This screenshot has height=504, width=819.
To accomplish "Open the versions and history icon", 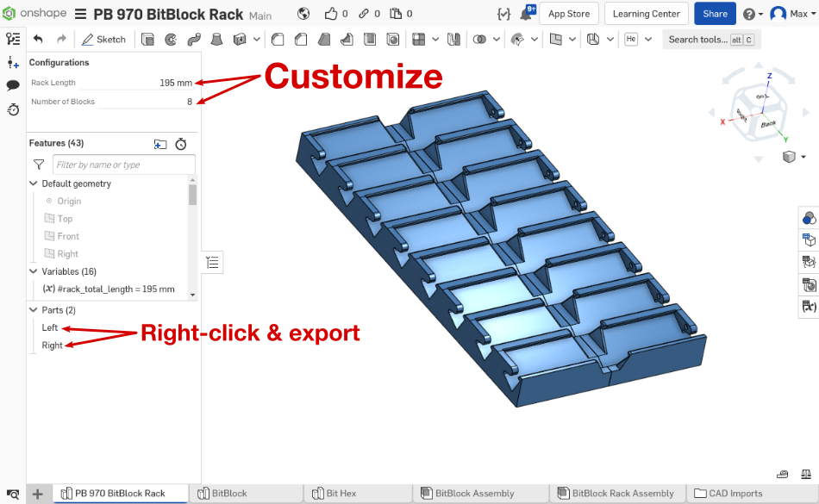I will click(x=13, y=109).
